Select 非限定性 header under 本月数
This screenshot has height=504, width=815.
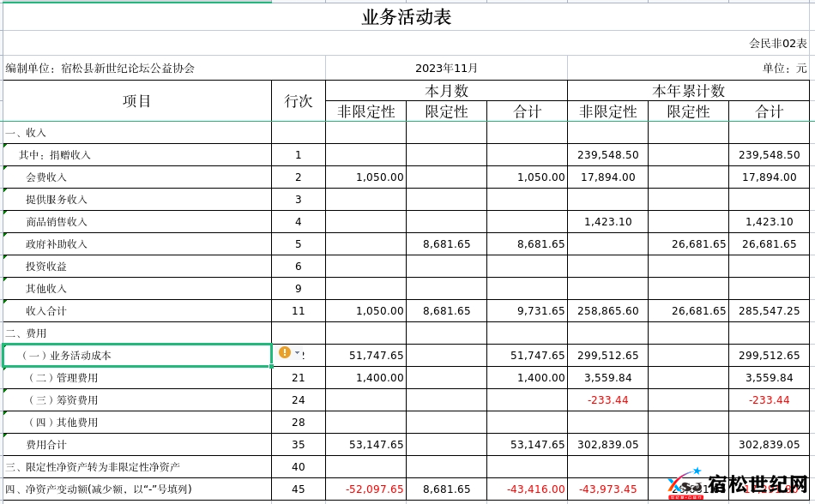click(366, 111)
